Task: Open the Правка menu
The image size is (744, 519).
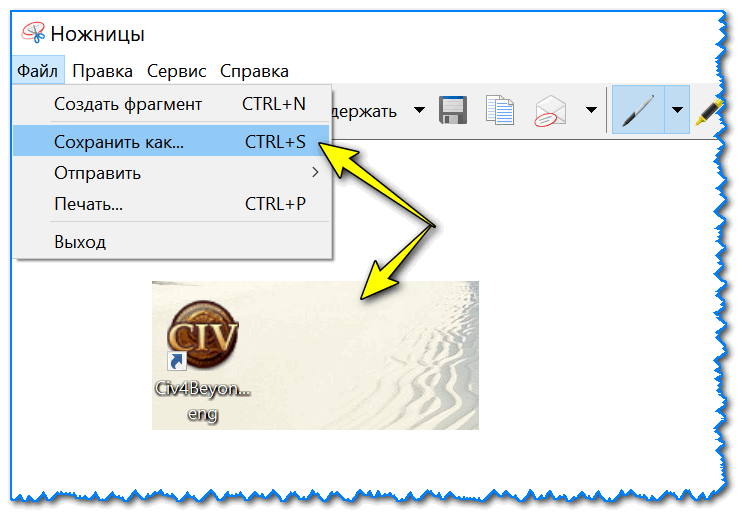Action: pos(102,71)
